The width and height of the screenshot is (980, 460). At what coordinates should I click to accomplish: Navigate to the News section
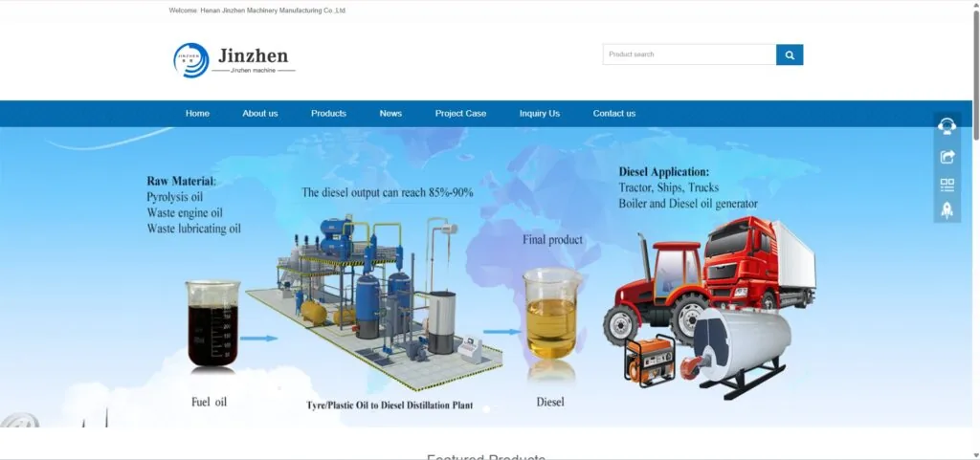coord(390,114)
